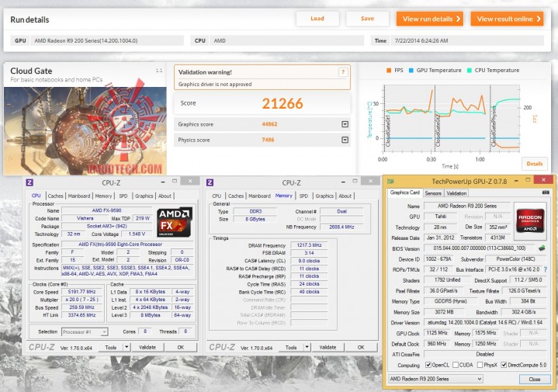Expand the Physics score details
The height and width of the screenshot is (392, 558).
point(345,140)
